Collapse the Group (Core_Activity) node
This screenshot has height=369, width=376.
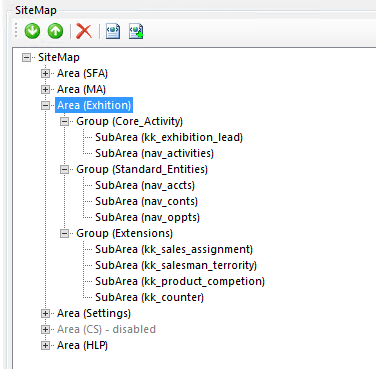64,122
